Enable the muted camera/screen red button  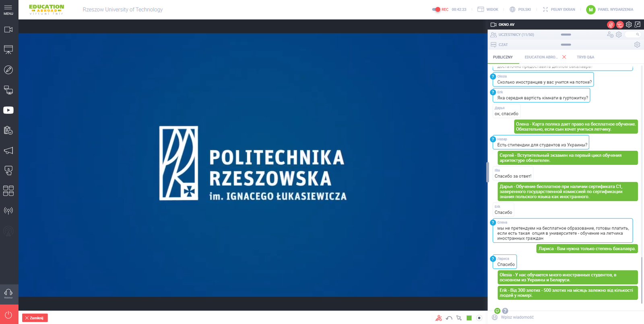point(620,25)
